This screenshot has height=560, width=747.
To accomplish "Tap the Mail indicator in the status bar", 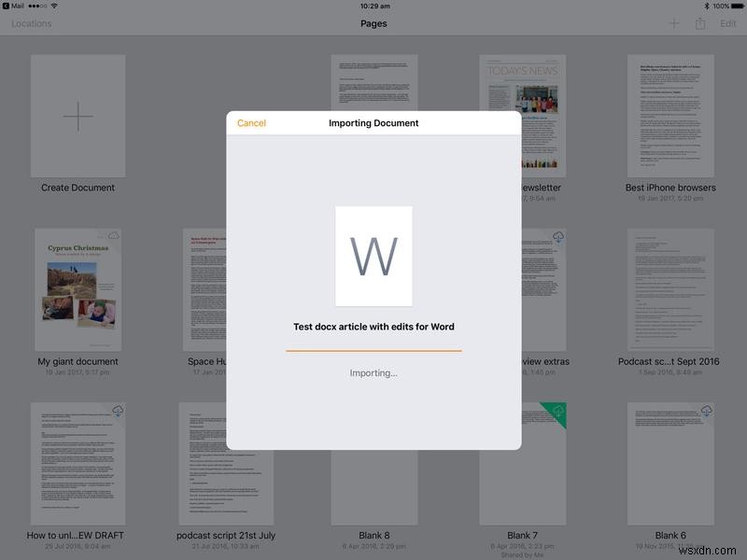I will 19,7.
